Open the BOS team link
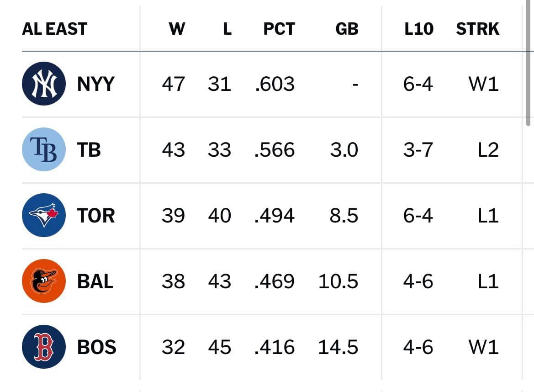534x392 pixels. [x=97, y=347]
